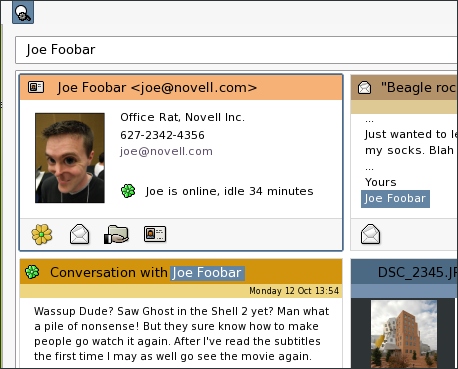Open Joe Foobar's contact photo
The image size is (458, 369).
[70, 158]
